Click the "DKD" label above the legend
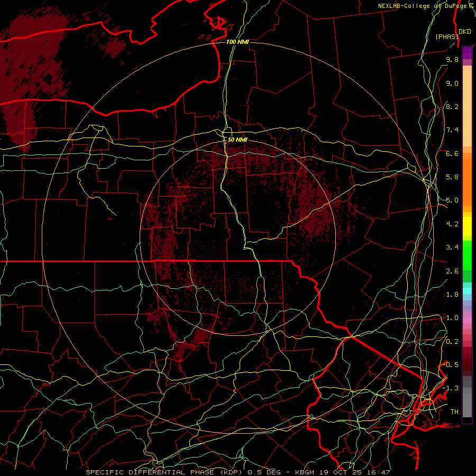The image size is (476, 476). 464,31
